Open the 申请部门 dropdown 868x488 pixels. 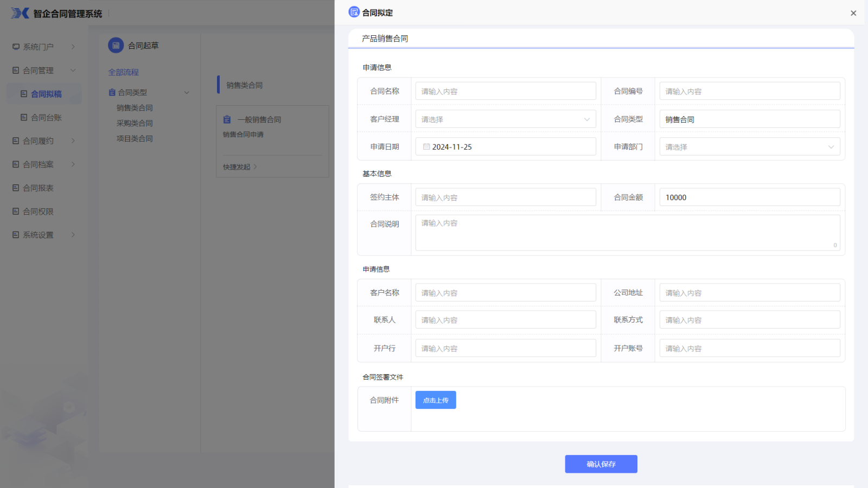749,147
